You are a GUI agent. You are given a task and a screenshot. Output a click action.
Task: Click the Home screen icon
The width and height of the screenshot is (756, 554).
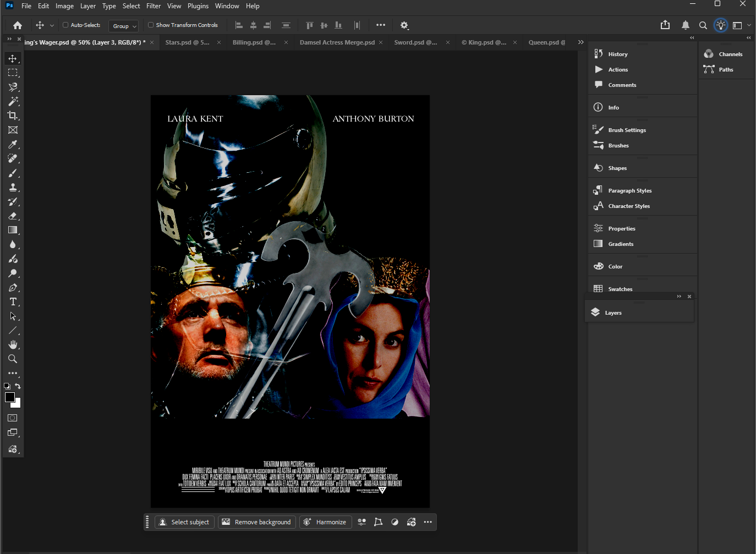click(17, 25)
